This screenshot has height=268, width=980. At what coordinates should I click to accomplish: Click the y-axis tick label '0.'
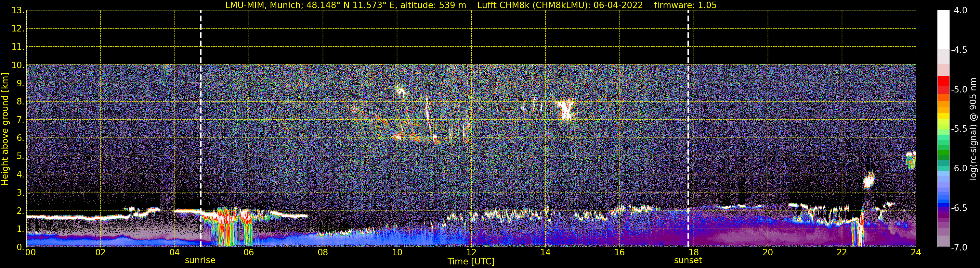(20, 247)
